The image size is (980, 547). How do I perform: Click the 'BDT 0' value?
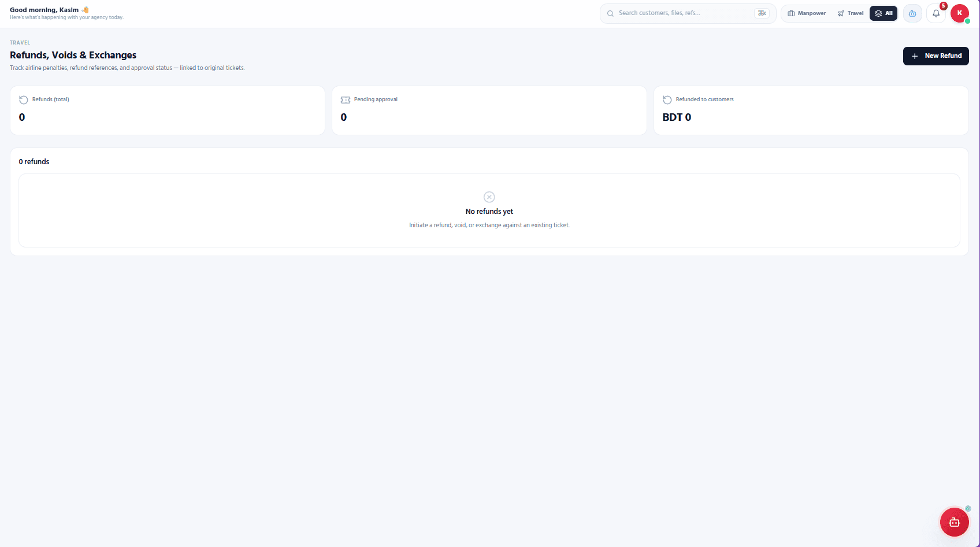pyautogui.click(x=677, y=117)
